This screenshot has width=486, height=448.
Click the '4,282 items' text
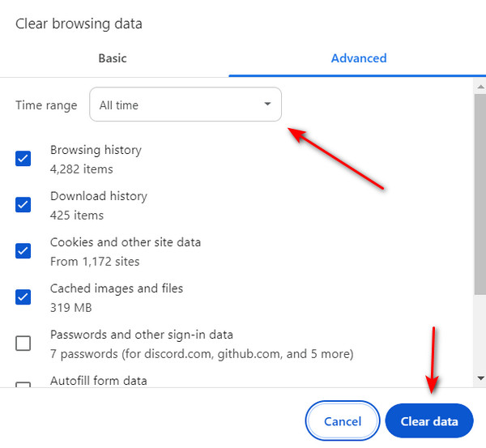[x=82, y=169]
